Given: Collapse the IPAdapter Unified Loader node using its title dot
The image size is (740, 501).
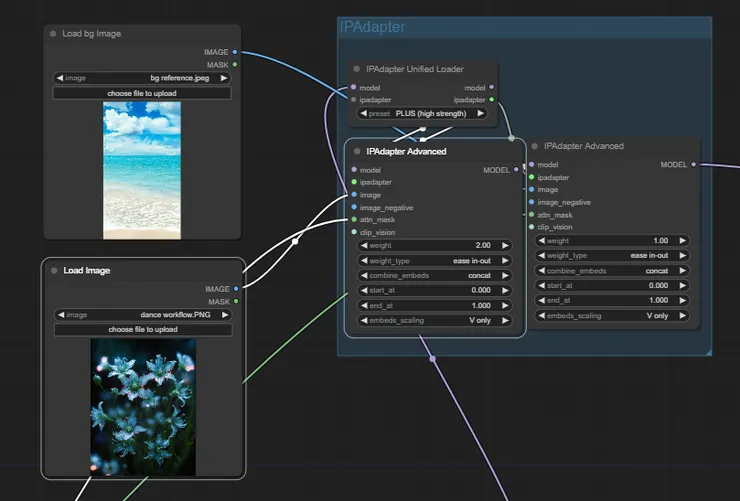Looking at the screenshot, I should [x=356, y=69].
